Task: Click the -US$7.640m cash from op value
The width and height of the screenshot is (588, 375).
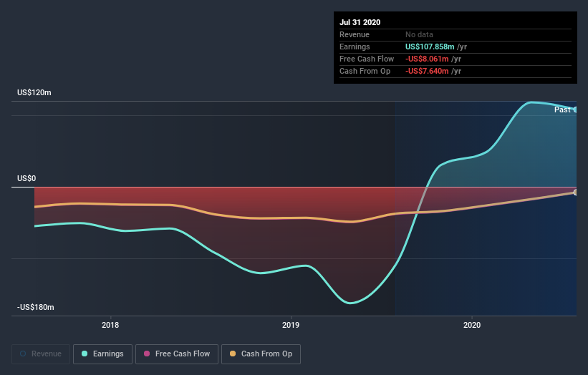Action: tap(427, 71)
